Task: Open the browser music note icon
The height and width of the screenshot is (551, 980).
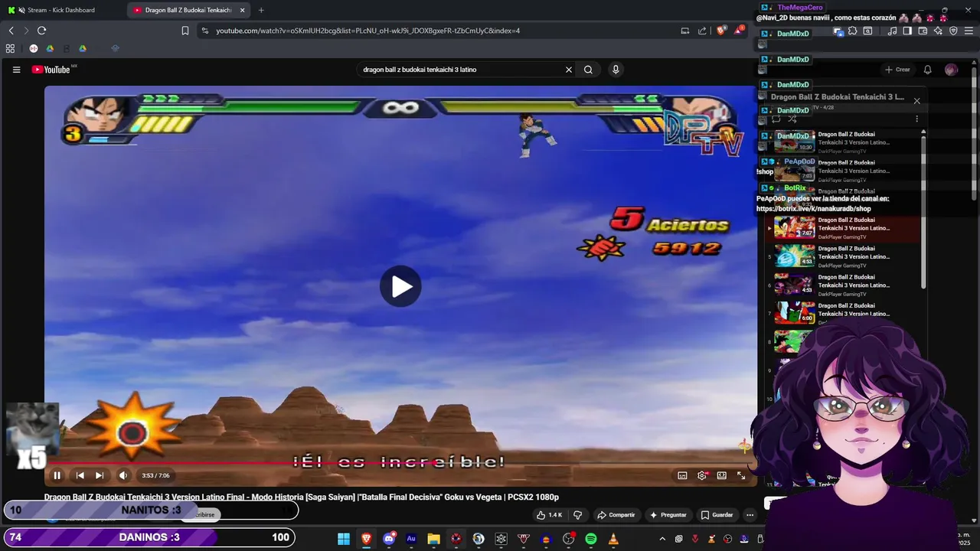Action: pyautogui.click(x=892, y=31)
